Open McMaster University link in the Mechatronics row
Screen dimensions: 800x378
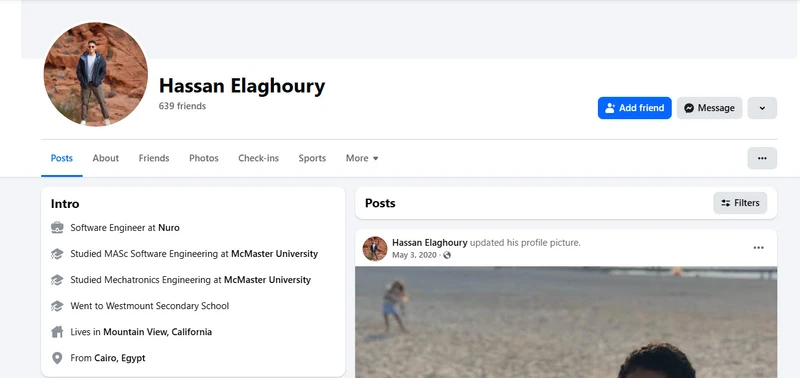tap(267, 280)
